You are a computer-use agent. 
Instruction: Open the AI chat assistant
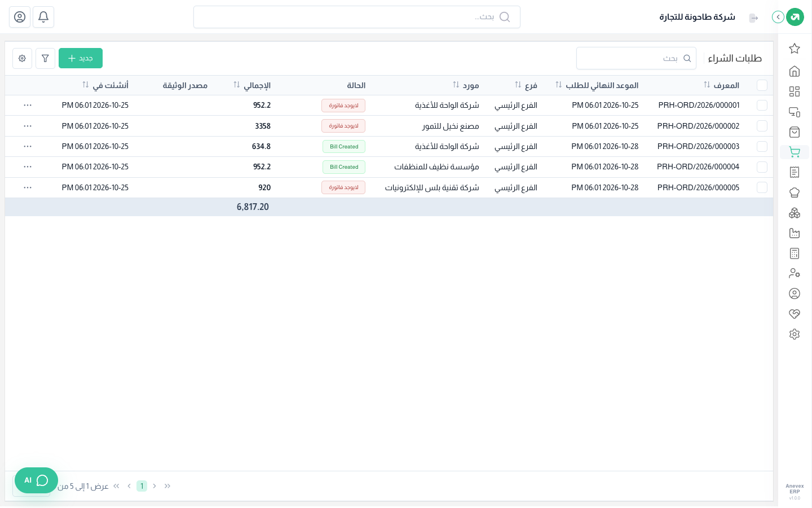(x=36, y=480)
